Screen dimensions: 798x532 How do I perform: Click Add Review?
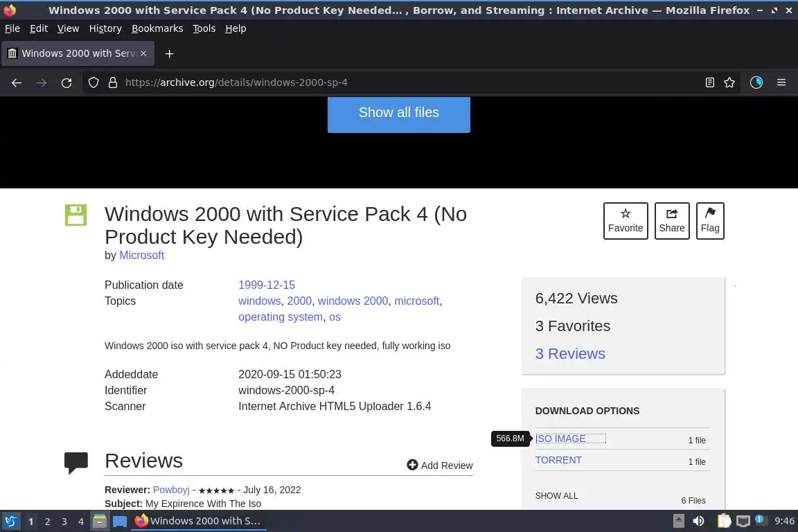pyautogui.click(x=440, y=465)
